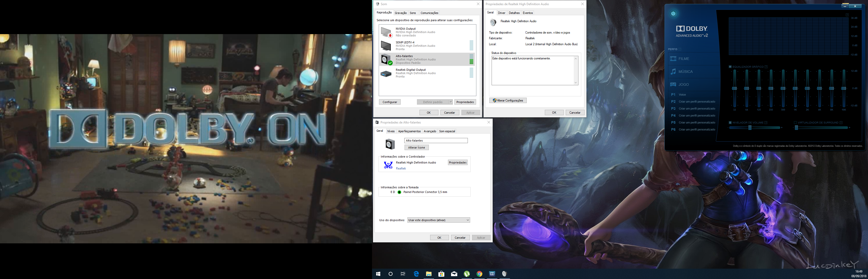Adjust Nivelador de Volume slider
Image resolution: width=868 pixels, height=279 pixels.
pyautogui.click(x=750, y=128)
